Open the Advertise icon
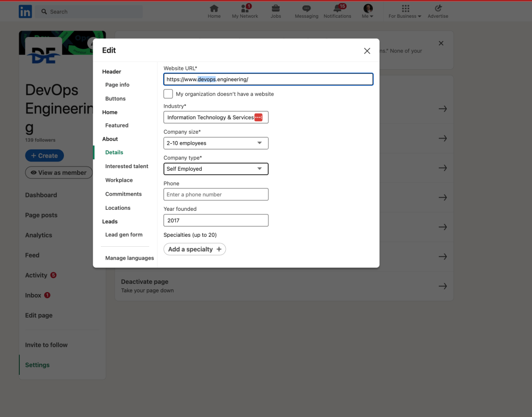 [438, 11]
